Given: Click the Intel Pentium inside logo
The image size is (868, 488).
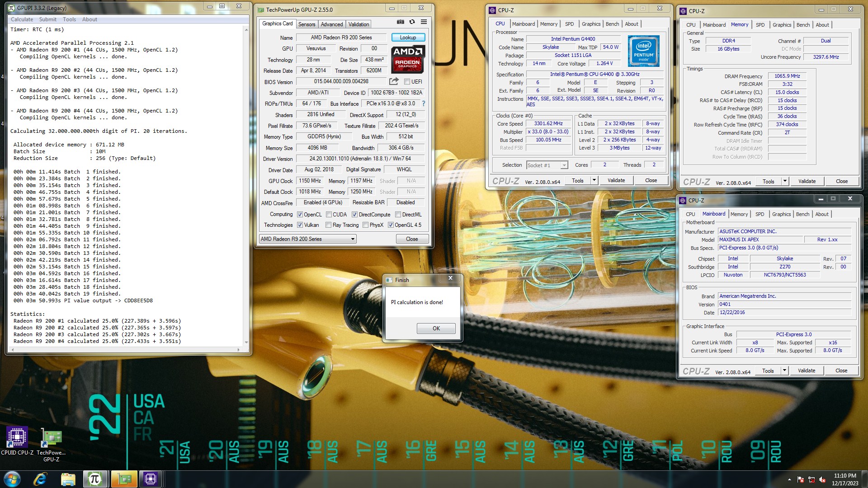Looking at the screenshot, I should pyautogui.click(x=643, y=51).
